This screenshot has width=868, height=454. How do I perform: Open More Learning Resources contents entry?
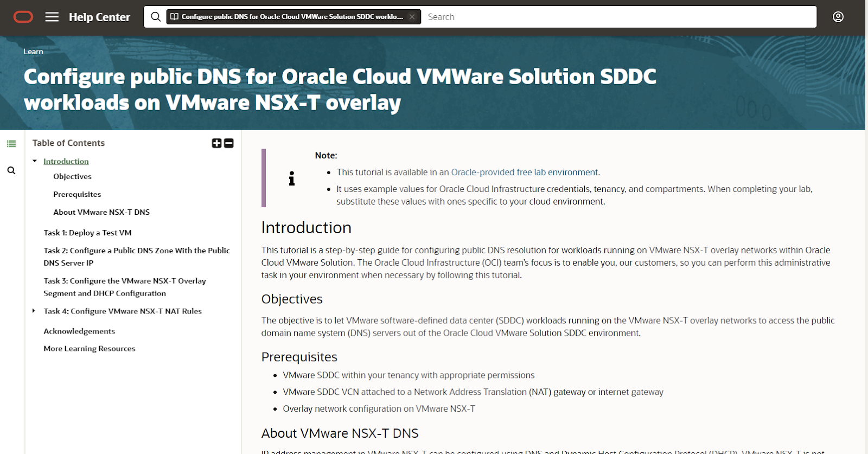[x=90, y=349]
